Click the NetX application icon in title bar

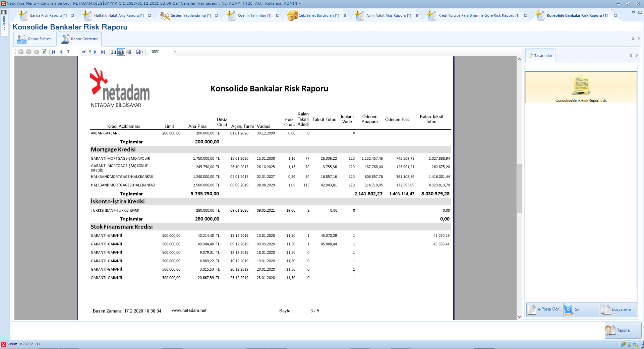(3, 3)
